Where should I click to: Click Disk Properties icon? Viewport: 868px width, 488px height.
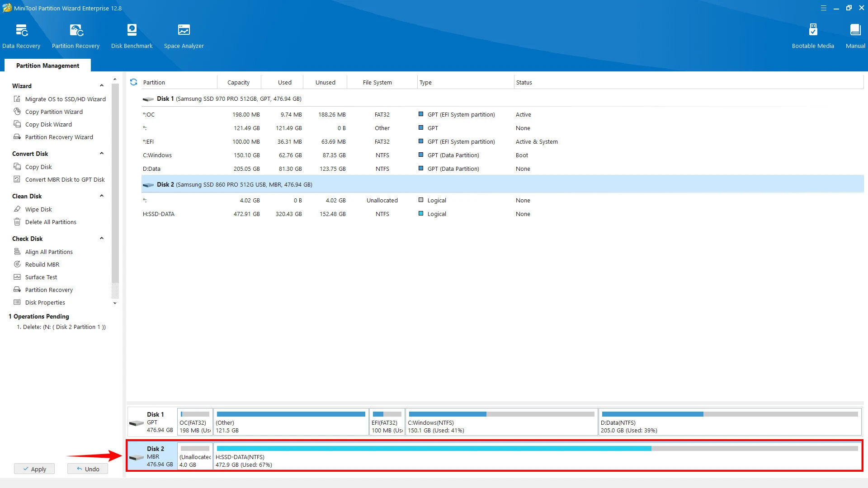pyautogui.click(x=17, y=302)
